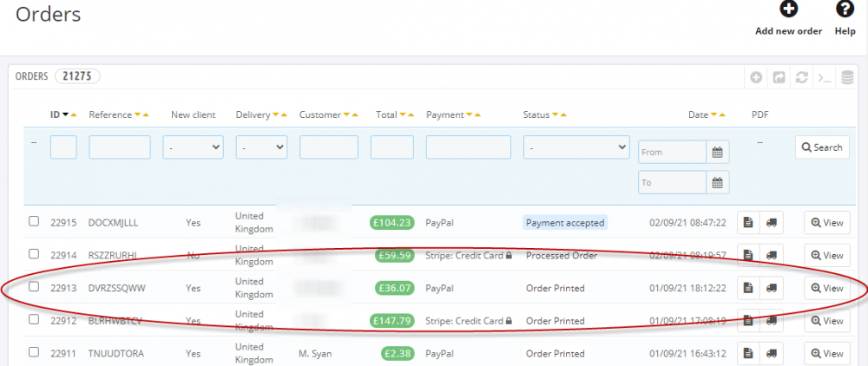Click the refresh list icon in orders toolbar
Viewport: 868px width, 366px height.
[801, 77]
